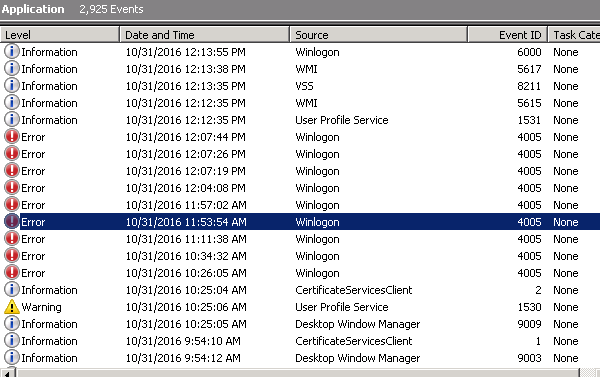The width and height of the screenshot is (600, 377).
Task: Select the 10/31/2016 10:26:05 AM timestamp
Action: (186, 273)
